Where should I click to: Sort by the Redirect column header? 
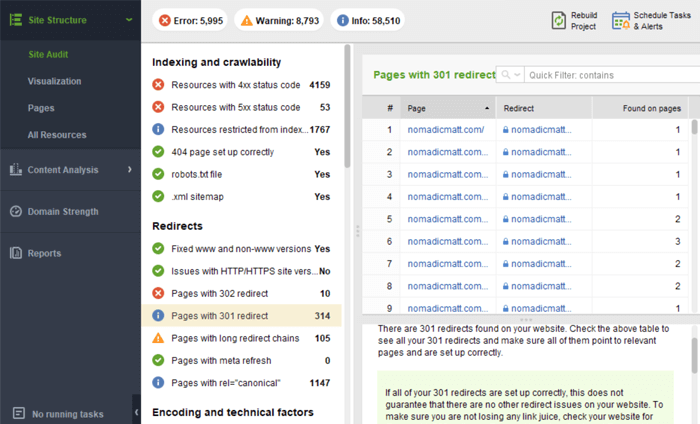point(544,108)
